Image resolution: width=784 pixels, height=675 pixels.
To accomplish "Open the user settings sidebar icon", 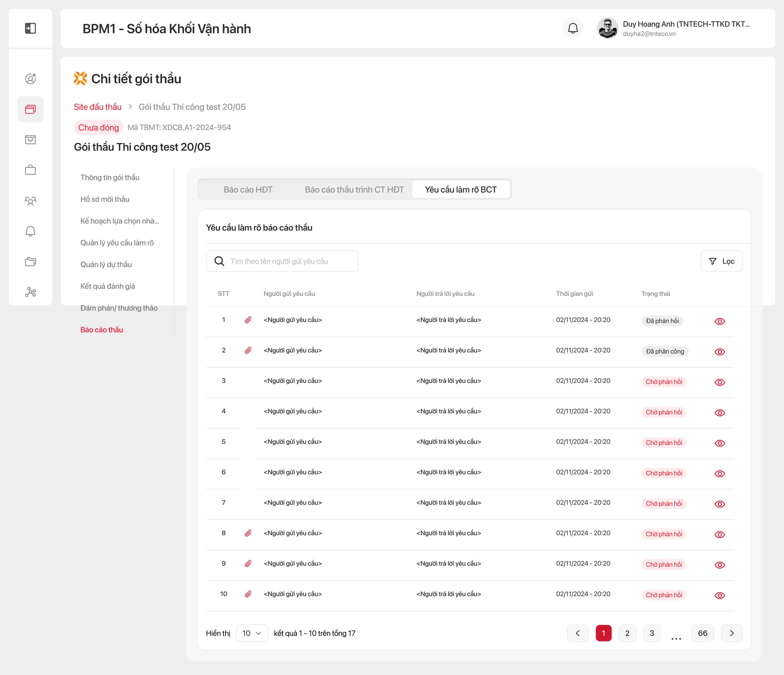I will (30, 79).
